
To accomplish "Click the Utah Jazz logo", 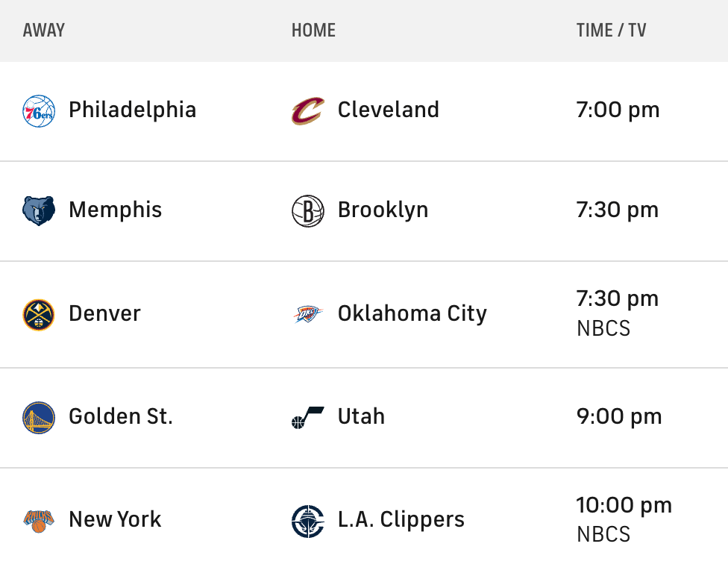I will click(307, 417).
